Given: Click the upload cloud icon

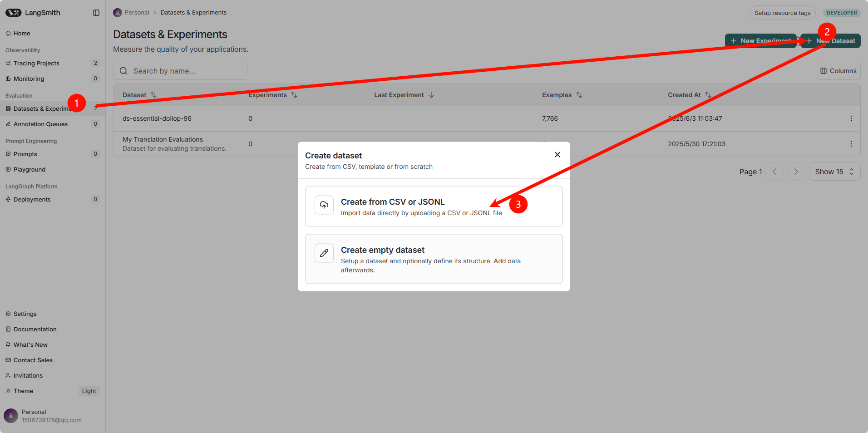Looking at the screenshot, I should coord(324,205).
